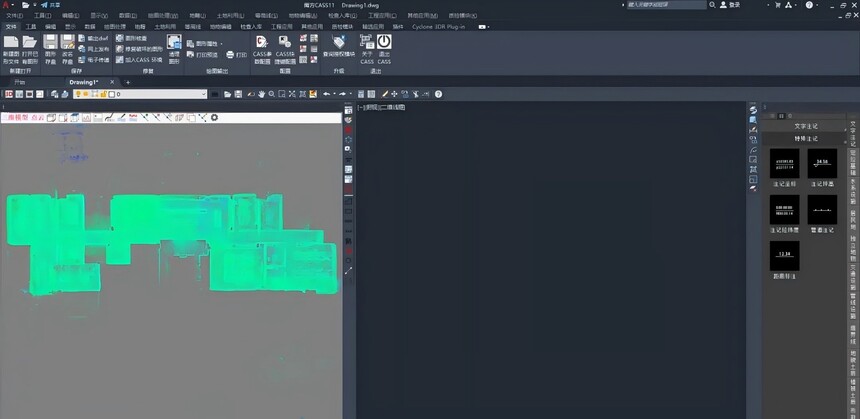Click the Move cross-arrows icon
This screenshot has width=860, height=419.
click(x=394, y=94)
